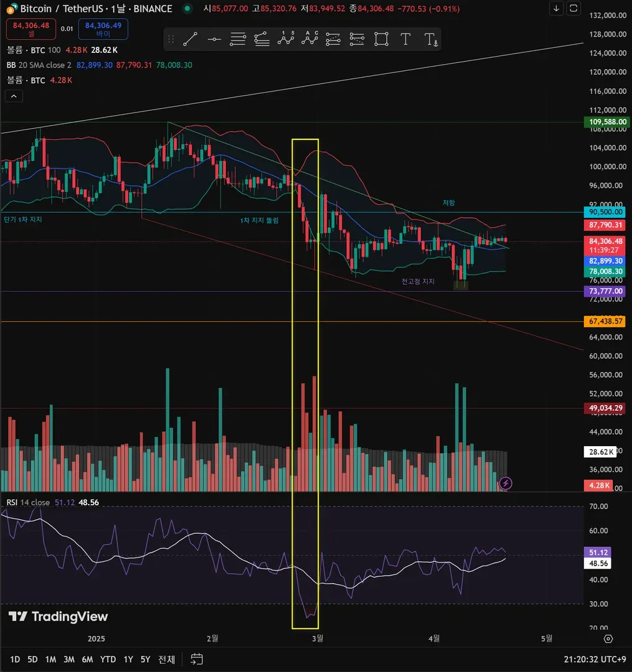Screen dimensions: 632x672
Task: Select the Elliott Impulse Wave 1-5 tool
Action: point(286,39)
